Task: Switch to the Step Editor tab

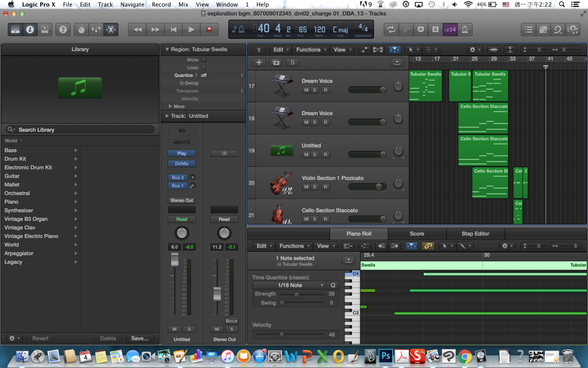Action: point(475,233)
